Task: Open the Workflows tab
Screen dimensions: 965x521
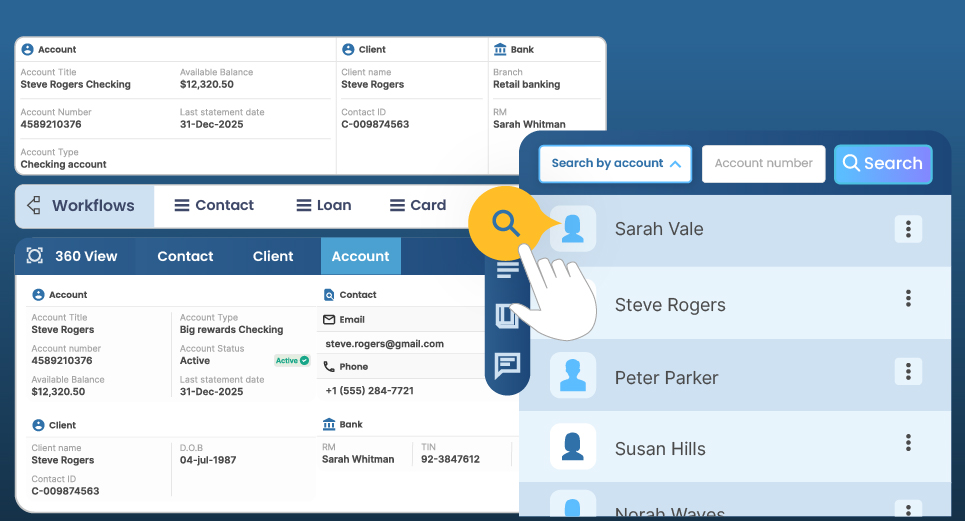Action: 85,205
